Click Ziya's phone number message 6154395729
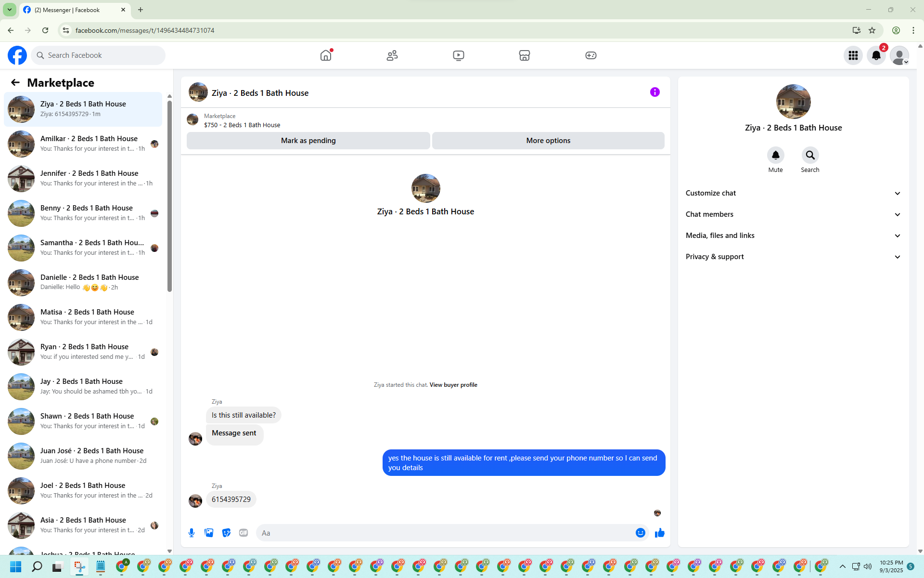Screen dimensions: 924x578 click(231, 499)
